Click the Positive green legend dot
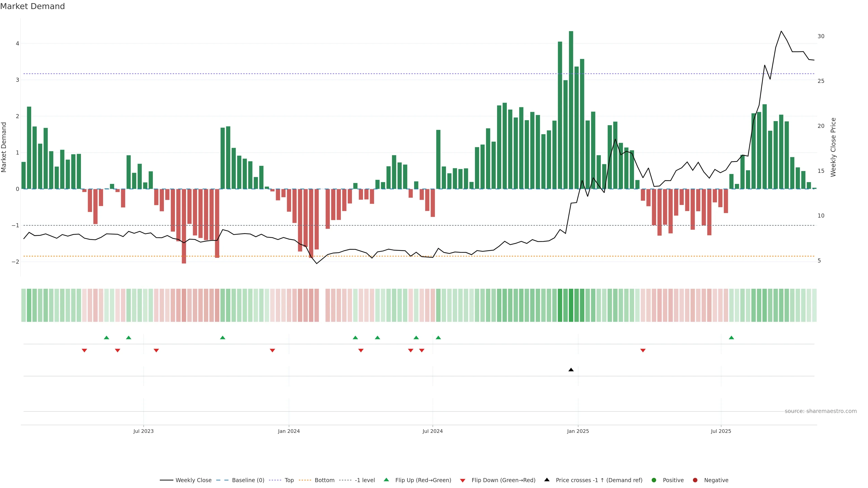Image resolution: width=868 pixels, height=488 pixels. 654,480
